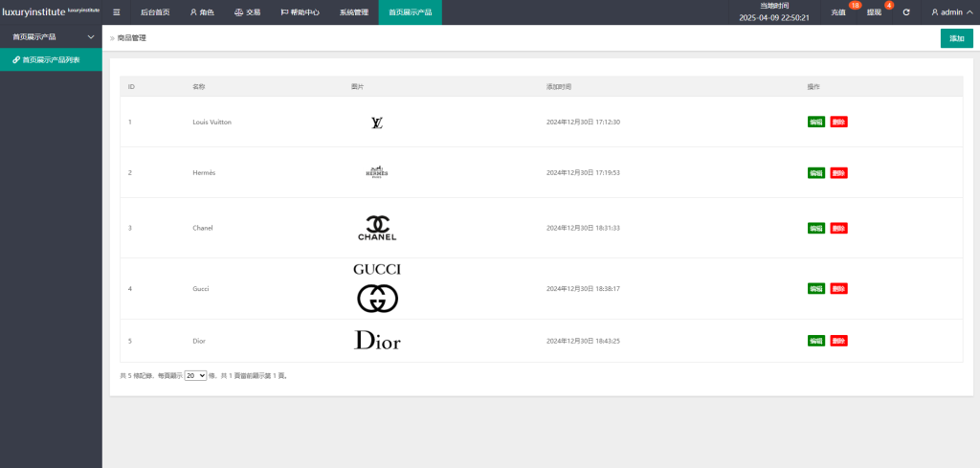
Task: Select the name cell 'Hermès'
Action: [x=204, y=172]
